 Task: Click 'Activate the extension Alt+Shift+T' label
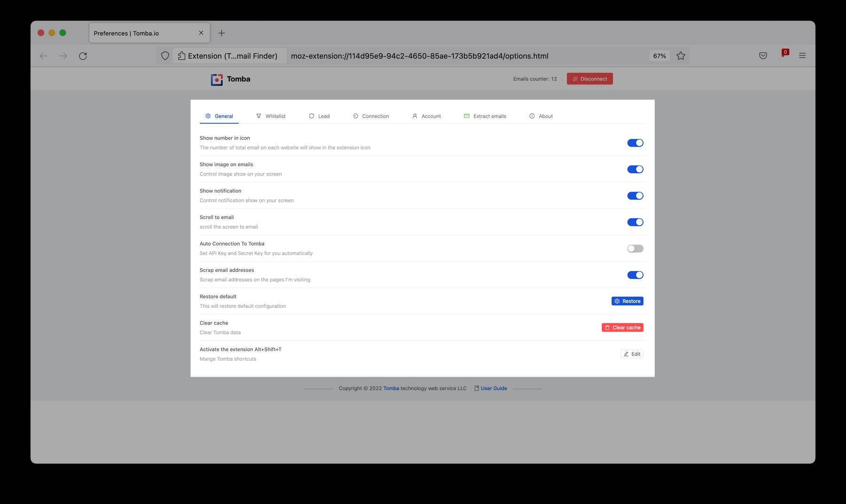[241, 349]
